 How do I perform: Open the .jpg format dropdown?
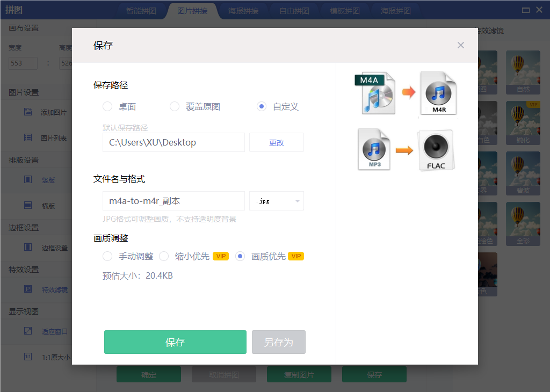[276, 200]
